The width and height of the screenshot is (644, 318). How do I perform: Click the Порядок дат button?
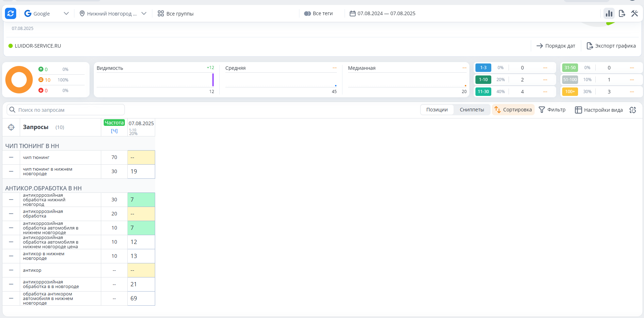coord(556,46)
